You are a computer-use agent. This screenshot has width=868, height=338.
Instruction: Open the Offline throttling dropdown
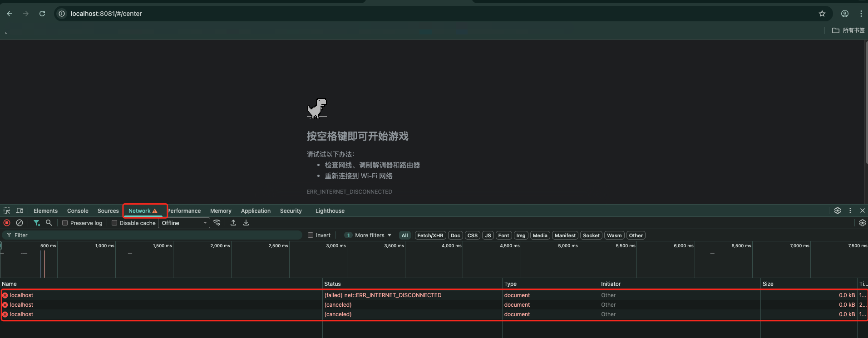click(184, 223)
